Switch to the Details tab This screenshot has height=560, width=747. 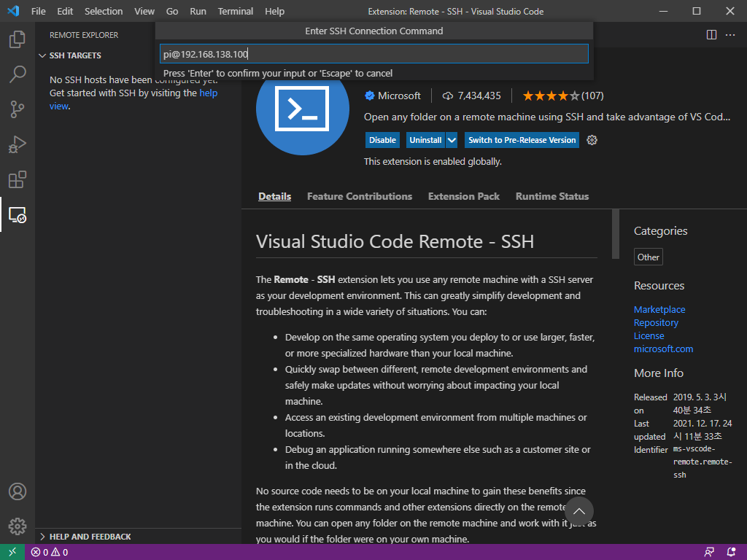tap(274, 196)
